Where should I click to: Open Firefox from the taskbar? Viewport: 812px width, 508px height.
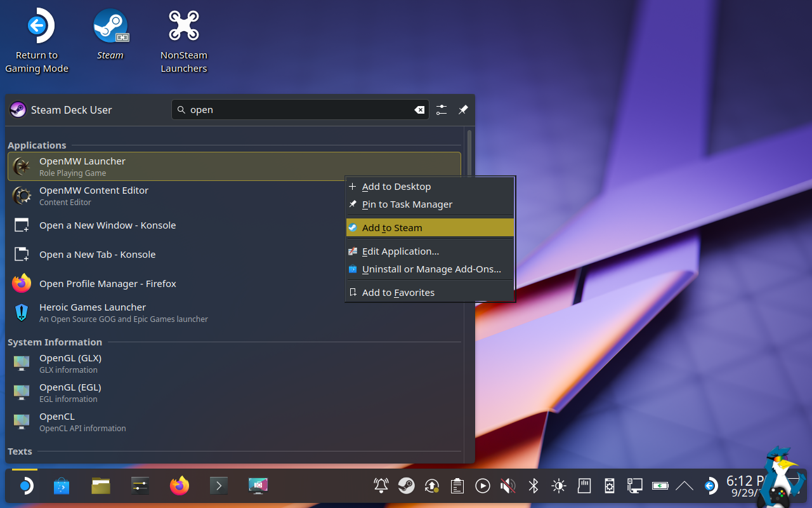(x=180, y=486)
